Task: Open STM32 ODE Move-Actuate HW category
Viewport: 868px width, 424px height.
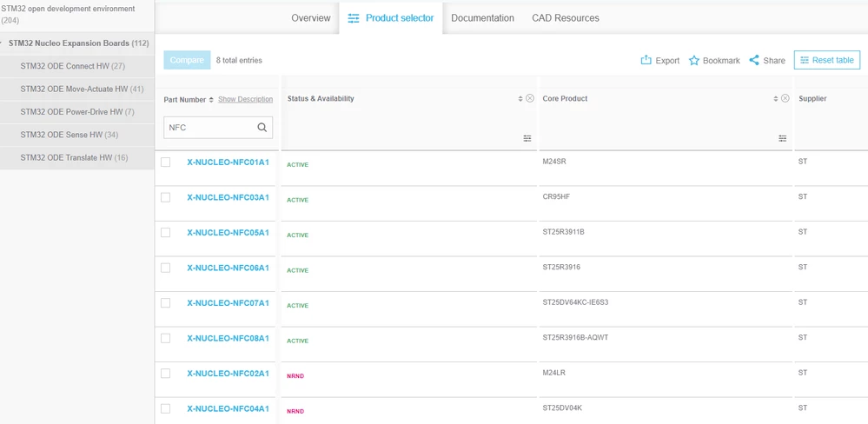Action: (x=82, y=89)
